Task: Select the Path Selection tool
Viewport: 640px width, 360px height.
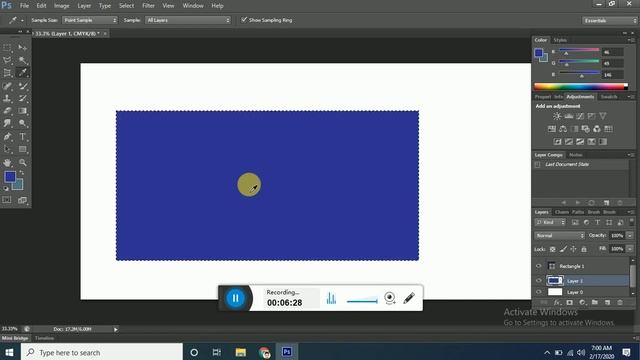Action: pyautogui.click(x=7, y=149)
